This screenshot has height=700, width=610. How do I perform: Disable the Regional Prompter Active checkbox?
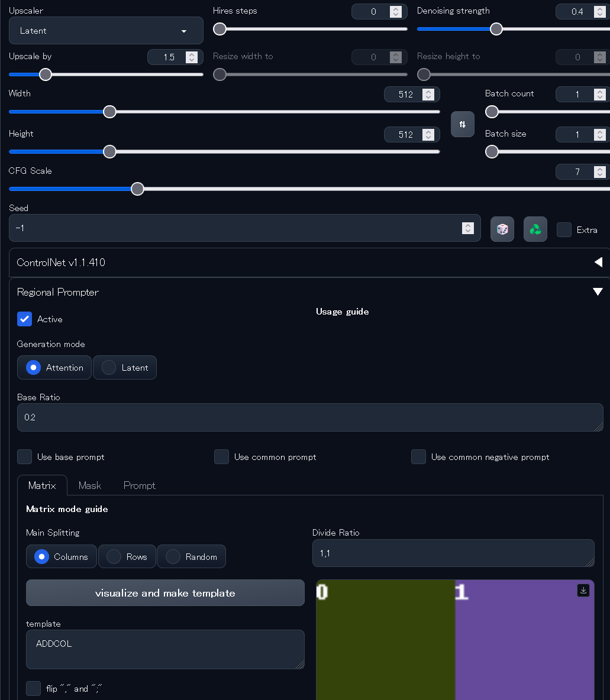click(x=24, y=319)
